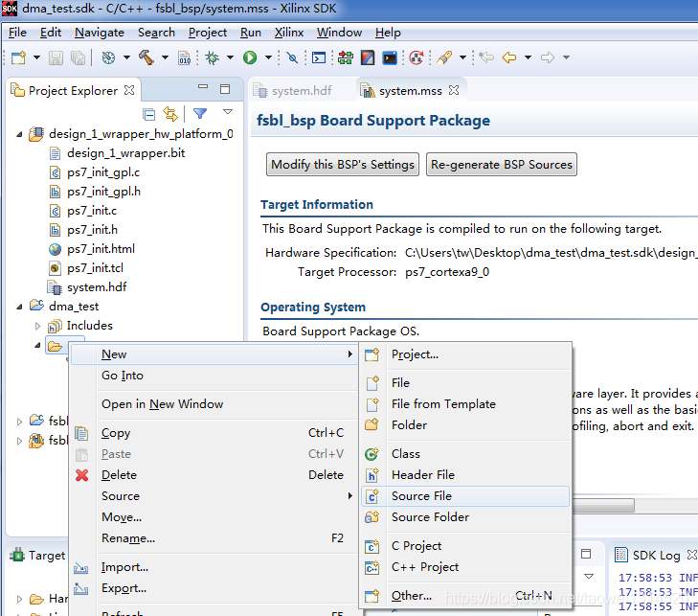Select system.hdf file in project tree
Viewport: 698px width, 616px height.
[97, 287]
